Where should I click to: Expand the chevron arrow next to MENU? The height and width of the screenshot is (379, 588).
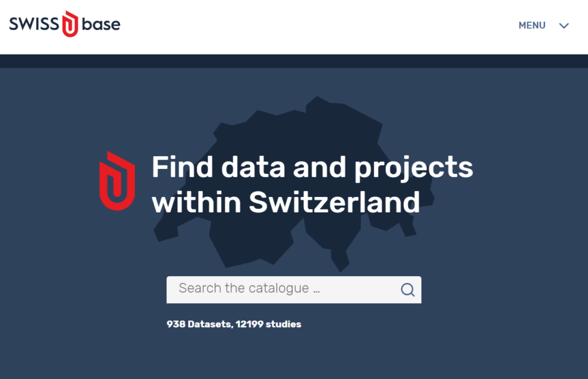click(x=564, y=25)
